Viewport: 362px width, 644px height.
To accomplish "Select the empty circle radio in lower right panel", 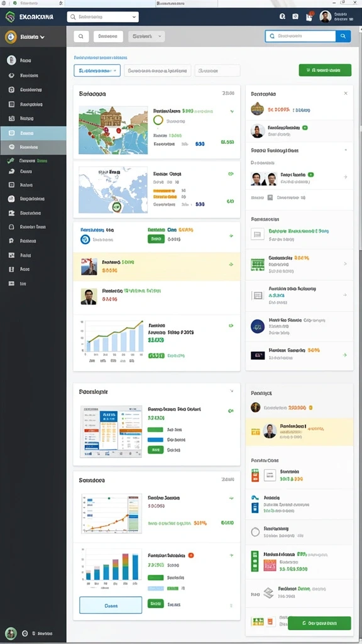I will (x=255, y=532).
